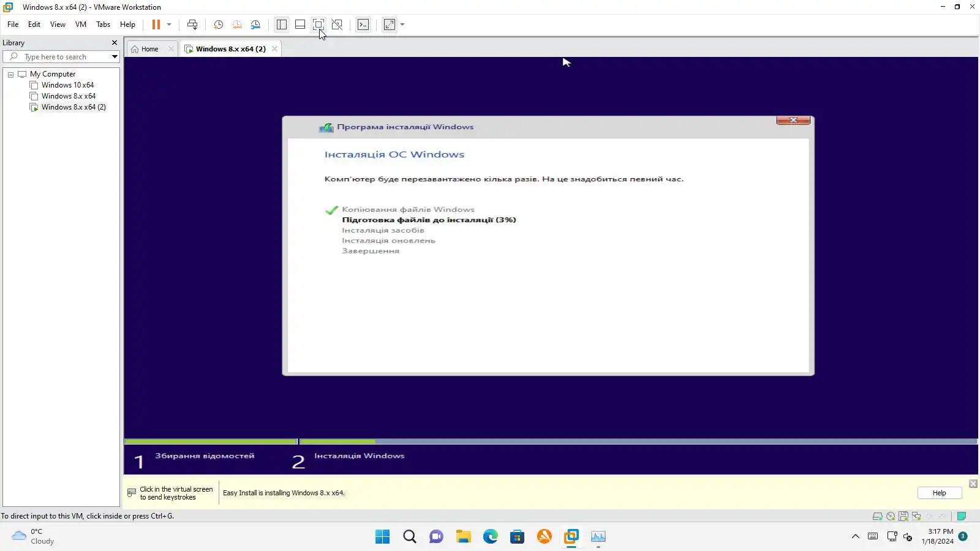
Task: Pause the running virtual machine
Action: [156, 24]
